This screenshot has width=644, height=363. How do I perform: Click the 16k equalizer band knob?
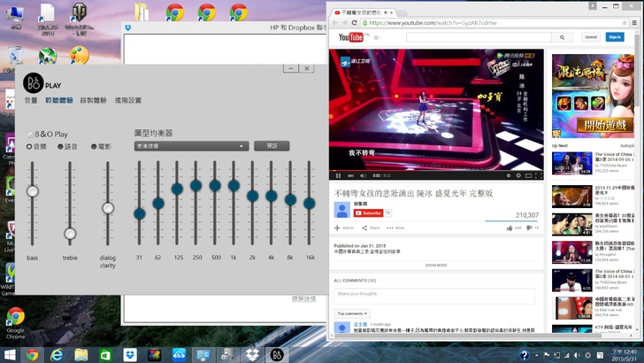click(x=310, y=203)
